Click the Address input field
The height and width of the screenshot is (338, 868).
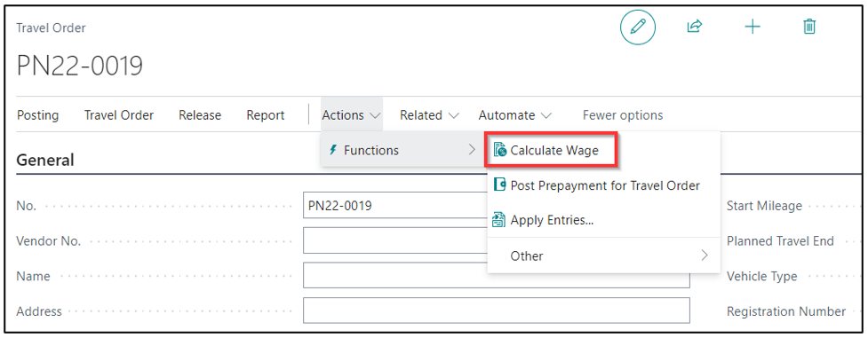pyautogui.click(x=497, y=310)
